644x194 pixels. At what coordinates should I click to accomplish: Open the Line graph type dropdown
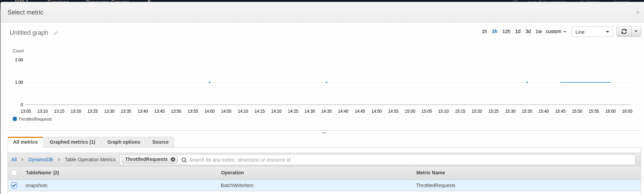pos(592,32)
